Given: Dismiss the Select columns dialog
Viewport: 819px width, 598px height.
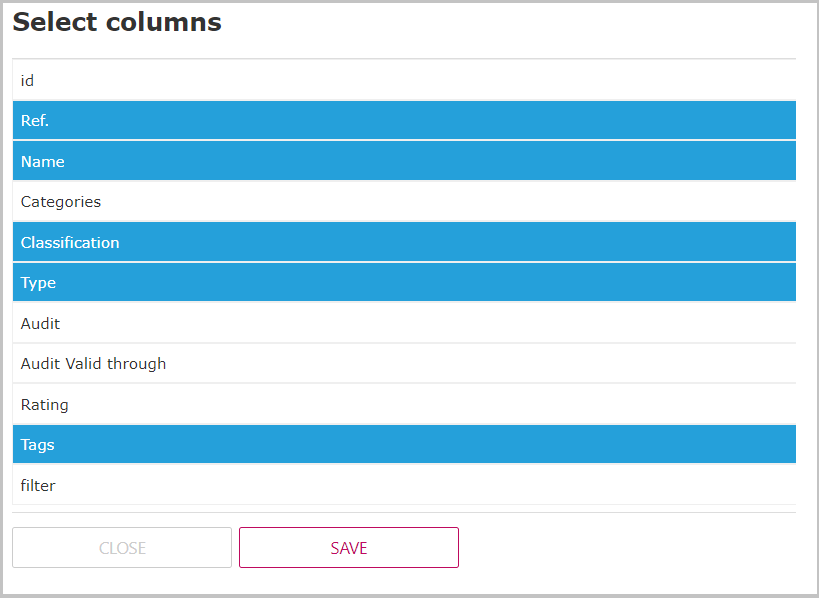Looking at the screenshot, I should (121, 547).
